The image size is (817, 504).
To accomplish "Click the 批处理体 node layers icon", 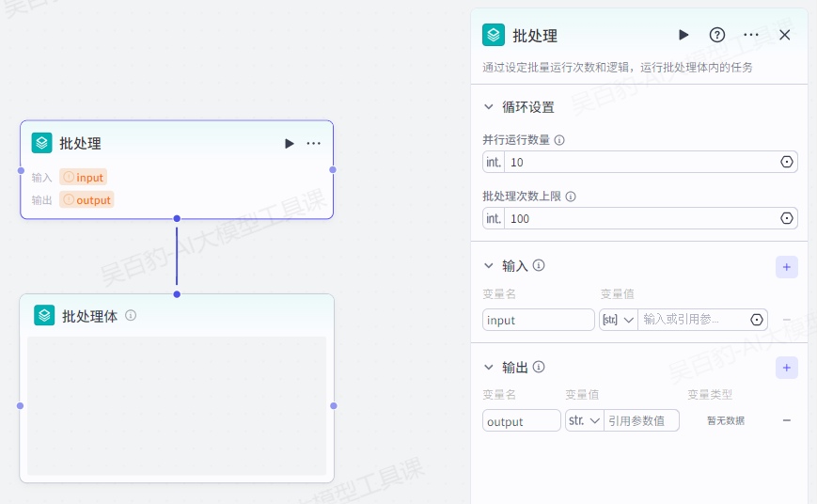I will 44,315.
